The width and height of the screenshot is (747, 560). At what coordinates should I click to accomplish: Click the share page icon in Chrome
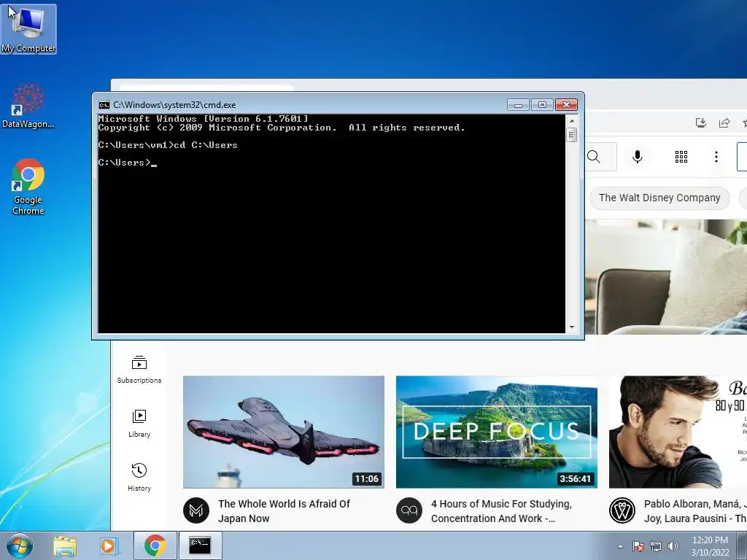pyautogui.click(x=724, y=122)
